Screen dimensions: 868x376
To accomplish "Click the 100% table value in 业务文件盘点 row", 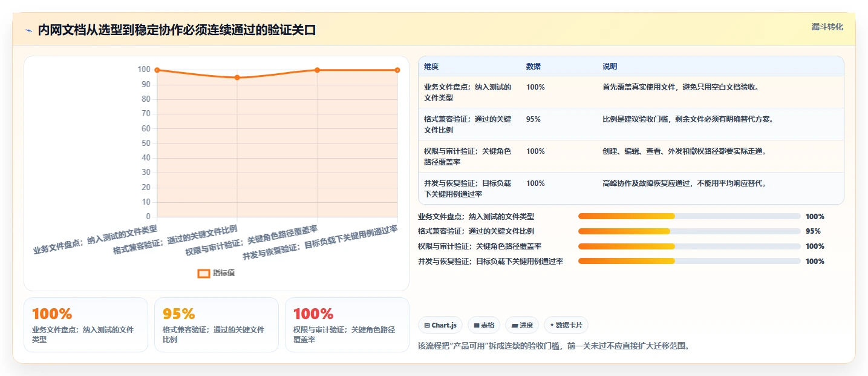I will pos(535,87).
